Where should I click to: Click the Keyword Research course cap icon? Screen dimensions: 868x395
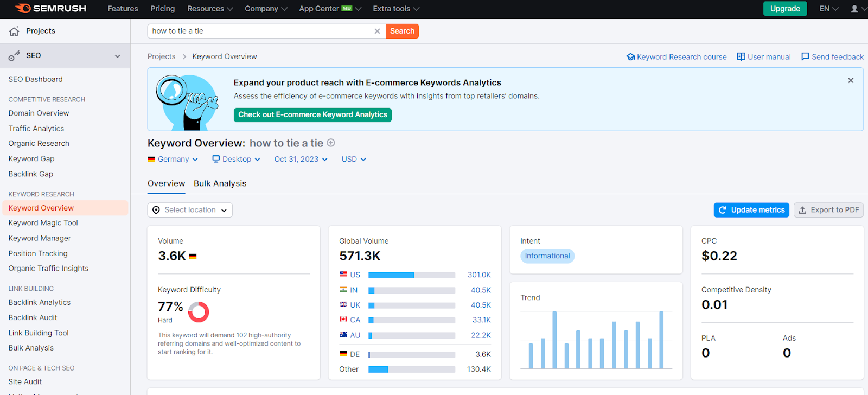[x=630, y=56]
